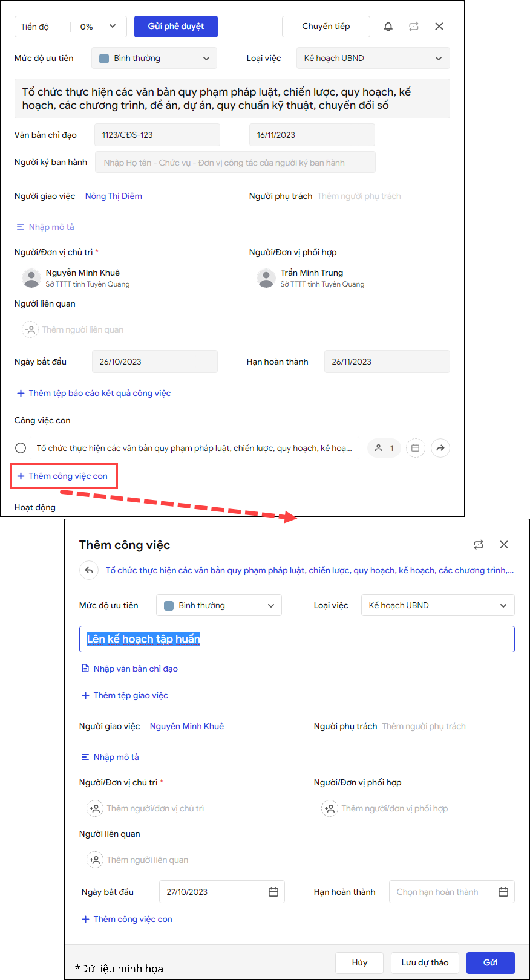Open the Tiến độ 0% dropdown

71,27
